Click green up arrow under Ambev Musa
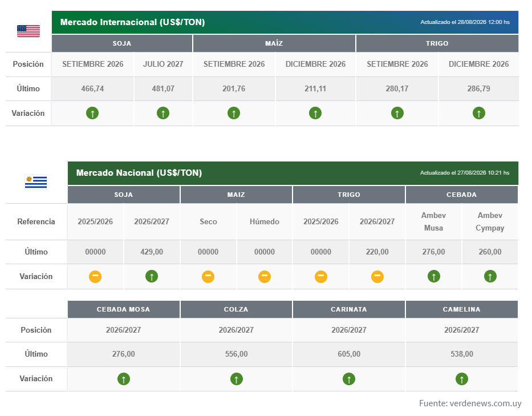The image size is (532, 416). click(433, 276)
